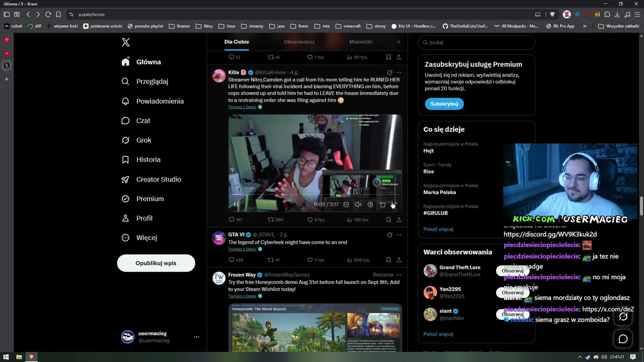The width and height of the screenshot is (644, 362).
Task: Open the Wszystkie zakładki folder
Action: click(x=618, y=26)
